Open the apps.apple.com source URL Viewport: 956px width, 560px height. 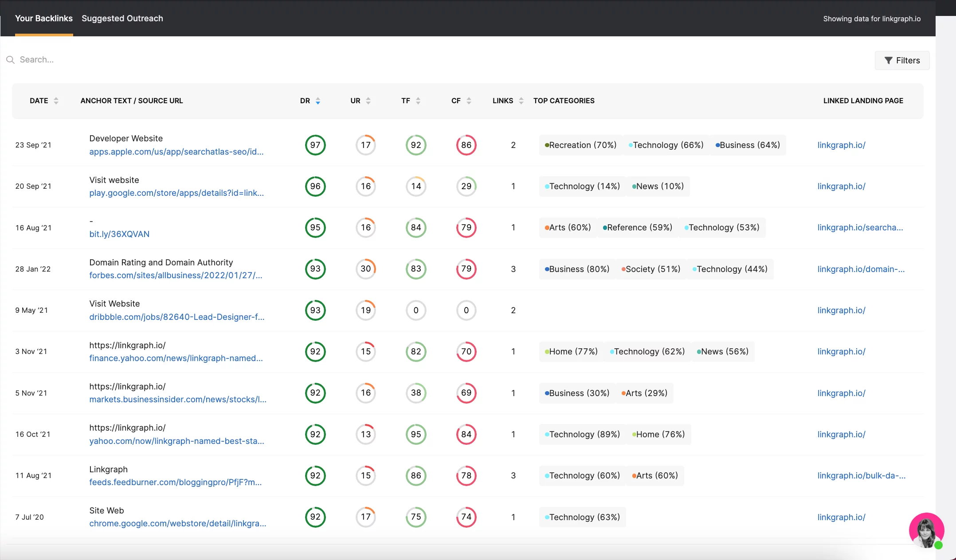(x=176, y=152)
